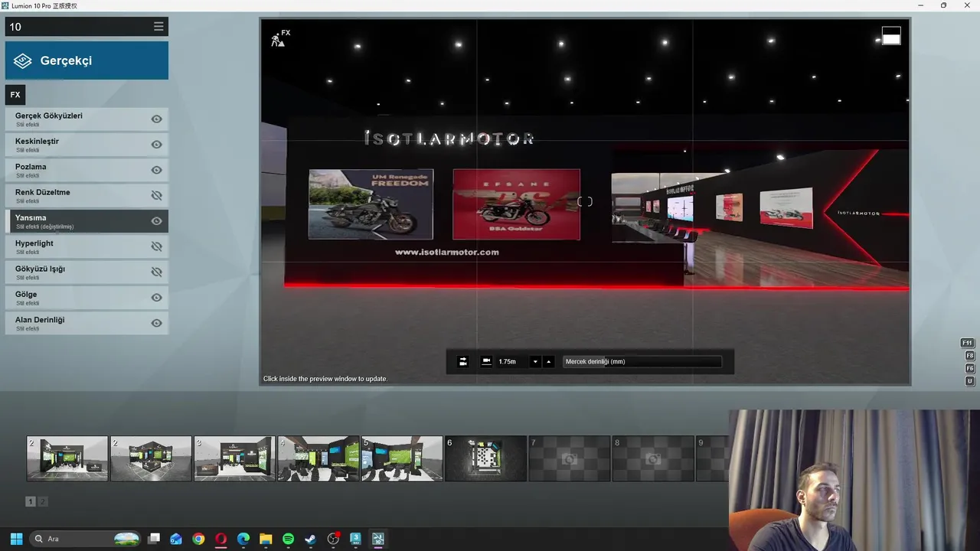Select the Yansıma effect row

pos(87,221)
